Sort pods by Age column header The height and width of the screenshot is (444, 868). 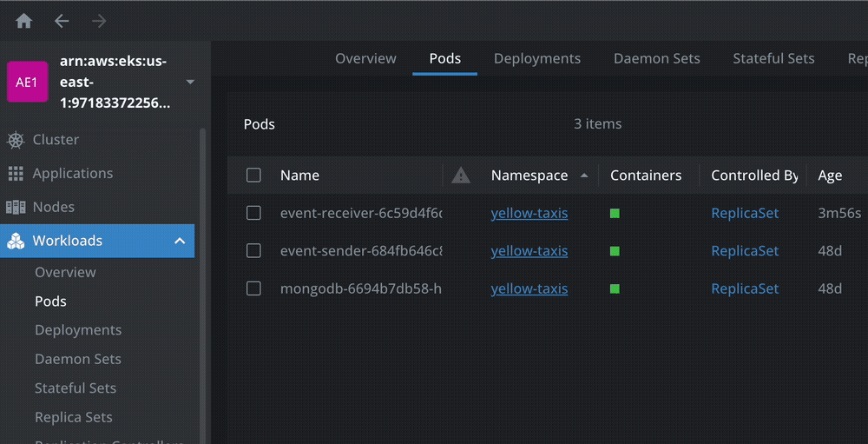(x=830, y=176)
